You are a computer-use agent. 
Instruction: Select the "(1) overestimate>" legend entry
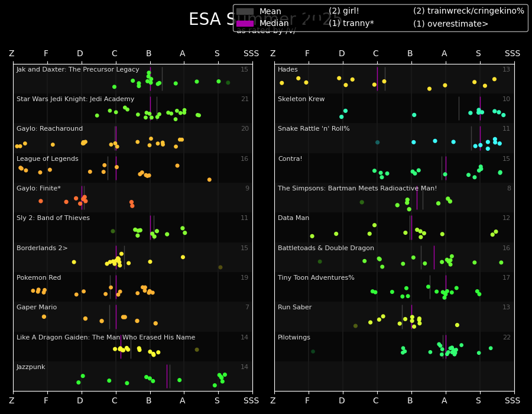pos(450,24)
